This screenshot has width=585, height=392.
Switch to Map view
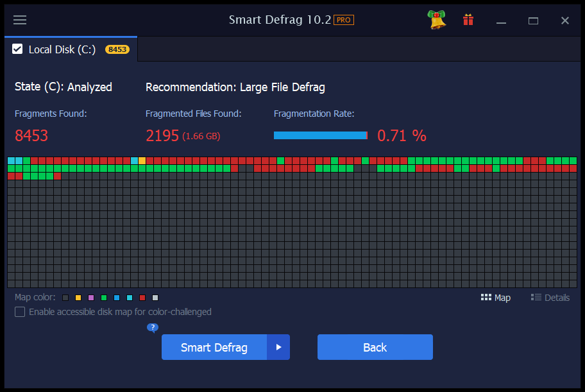(495, 298)
